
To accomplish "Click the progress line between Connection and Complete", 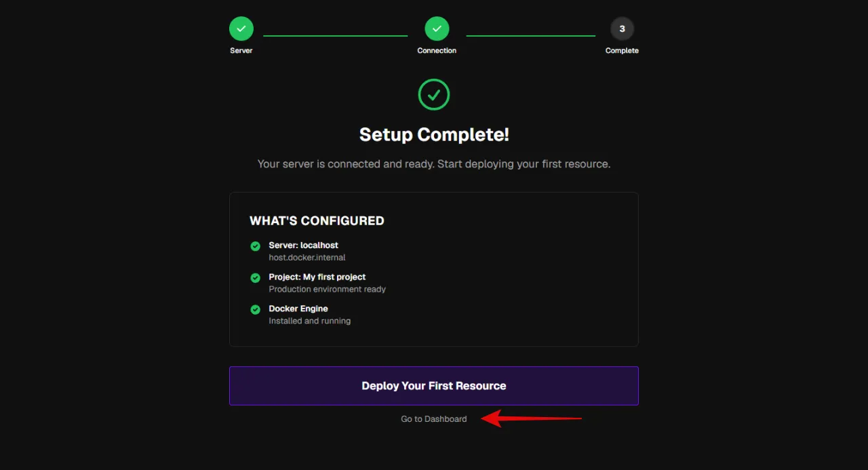I will click(x=531, y=36).
